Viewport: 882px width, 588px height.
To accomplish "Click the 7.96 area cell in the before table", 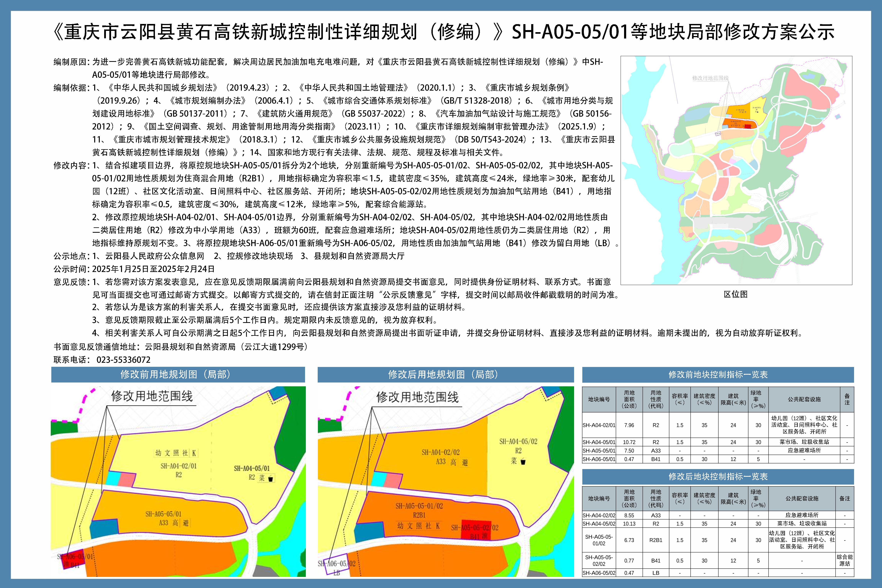I will [629, 425].
